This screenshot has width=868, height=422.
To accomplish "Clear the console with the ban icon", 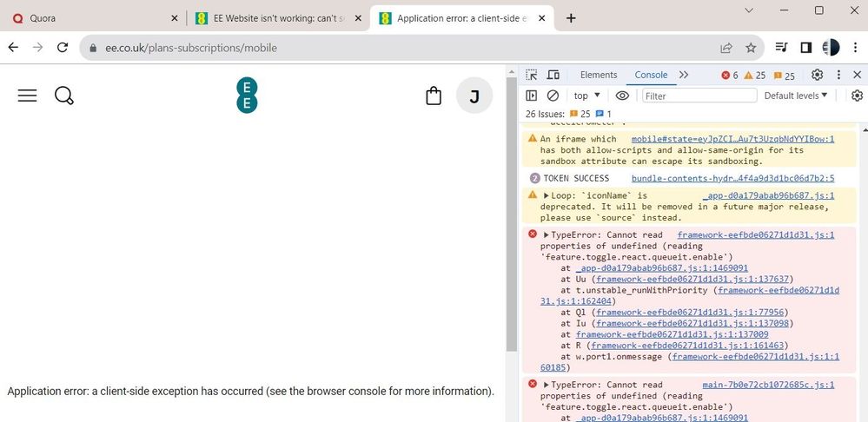I will coord(553,96).
